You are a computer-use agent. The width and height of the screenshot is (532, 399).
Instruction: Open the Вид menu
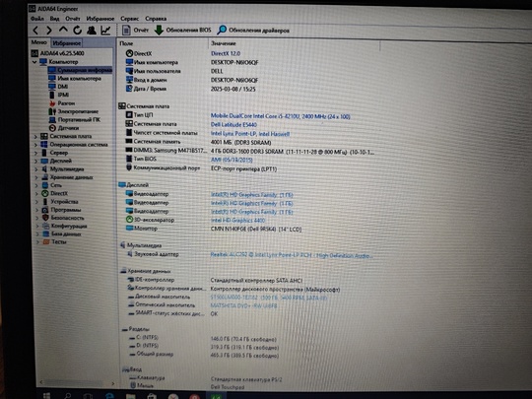(x=54, y=19)
